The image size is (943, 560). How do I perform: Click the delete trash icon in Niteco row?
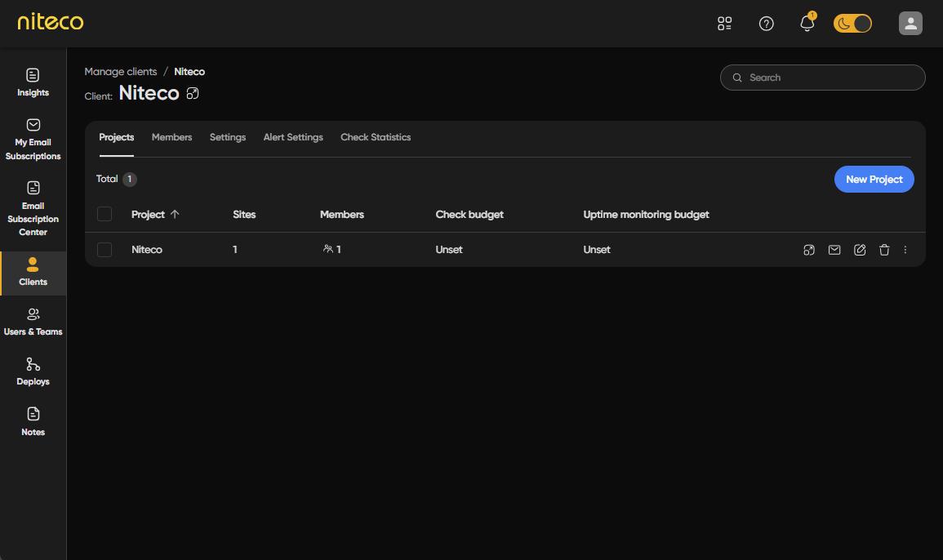(884, 251)
